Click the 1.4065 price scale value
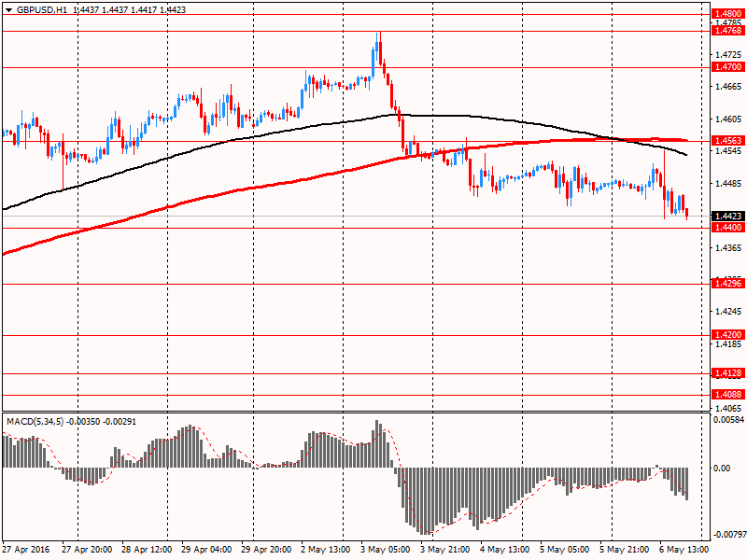The image size is (747, 560). (x=728, y=408)
